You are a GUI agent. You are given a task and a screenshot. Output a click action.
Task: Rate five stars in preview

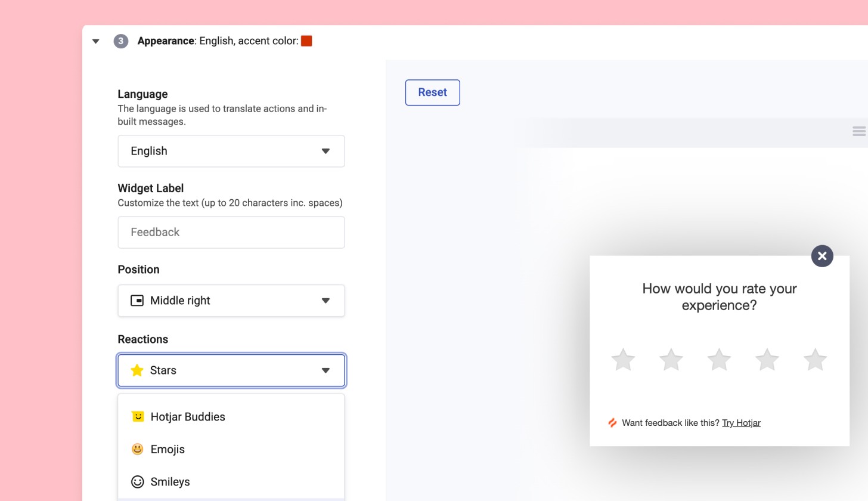tap(815, 360)
